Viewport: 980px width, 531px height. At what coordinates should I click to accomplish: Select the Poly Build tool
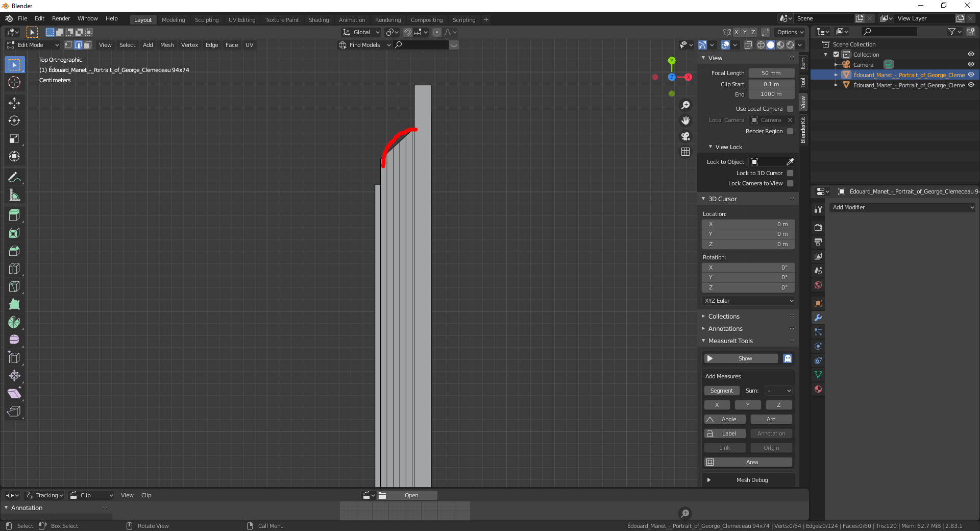(x=14, y=305)
